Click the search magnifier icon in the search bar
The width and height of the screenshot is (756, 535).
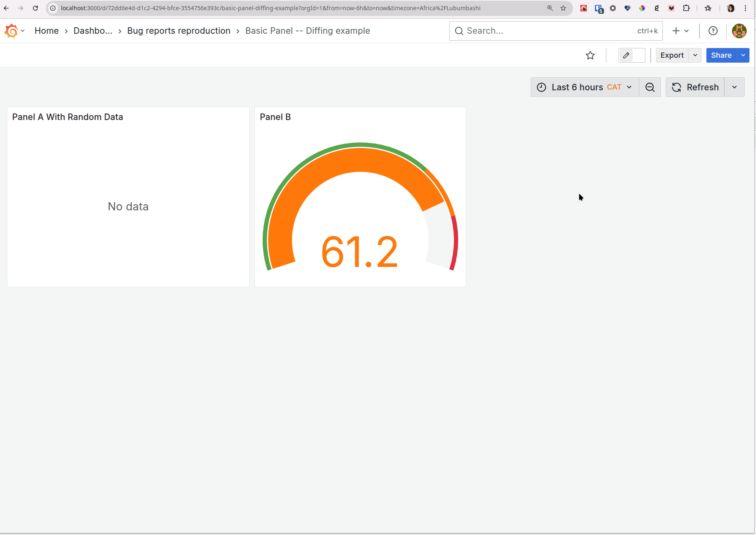point(459,31)
